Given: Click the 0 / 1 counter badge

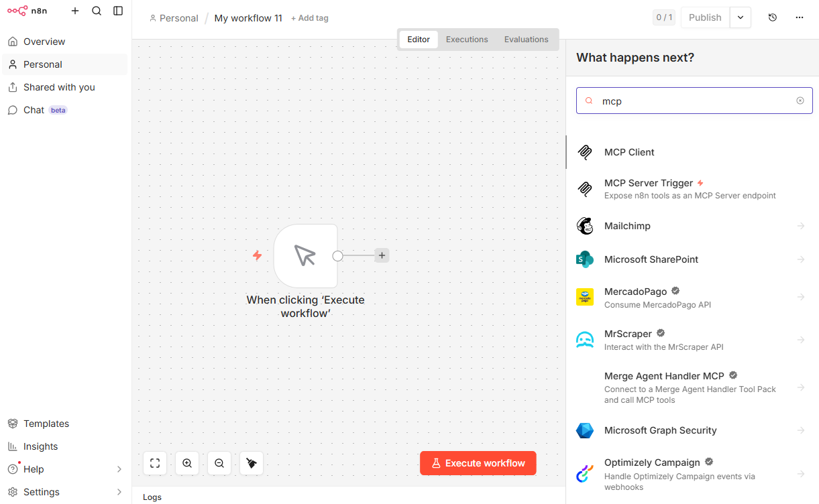Looking at the screenshot, I should [x=664, y=17].
